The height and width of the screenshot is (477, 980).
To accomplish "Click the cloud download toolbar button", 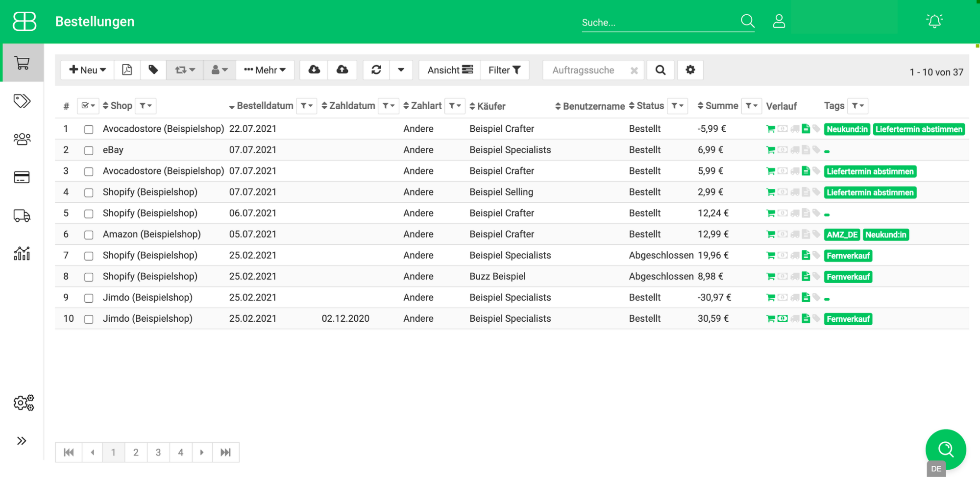I will pos(314,70).
